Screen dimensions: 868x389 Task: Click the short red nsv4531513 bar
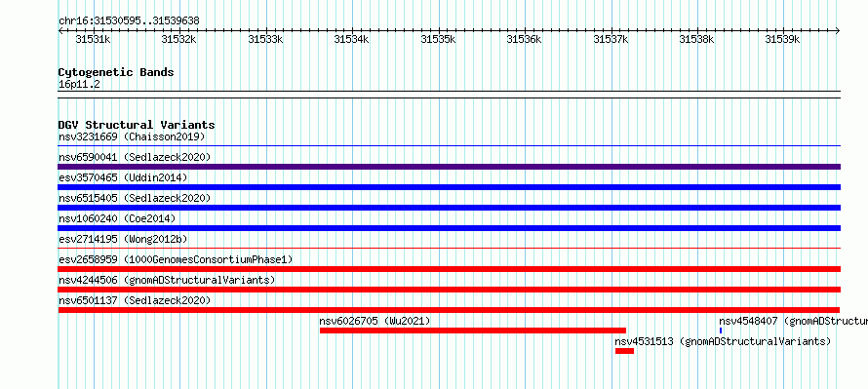coord(624,351)
